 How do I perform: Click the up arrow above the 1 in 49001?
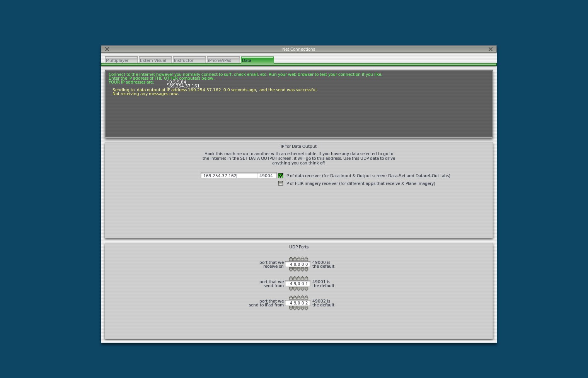coord(306,278)
